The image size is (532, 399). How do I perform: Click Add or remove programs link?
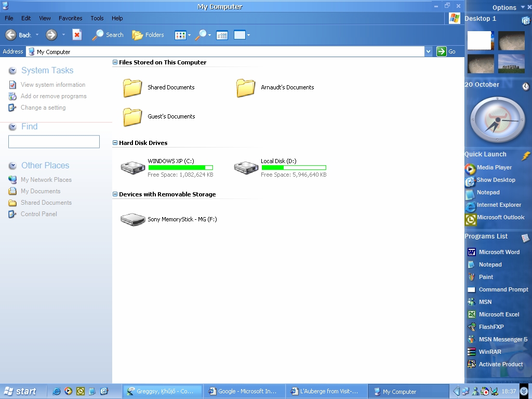[x=53, y=96]
